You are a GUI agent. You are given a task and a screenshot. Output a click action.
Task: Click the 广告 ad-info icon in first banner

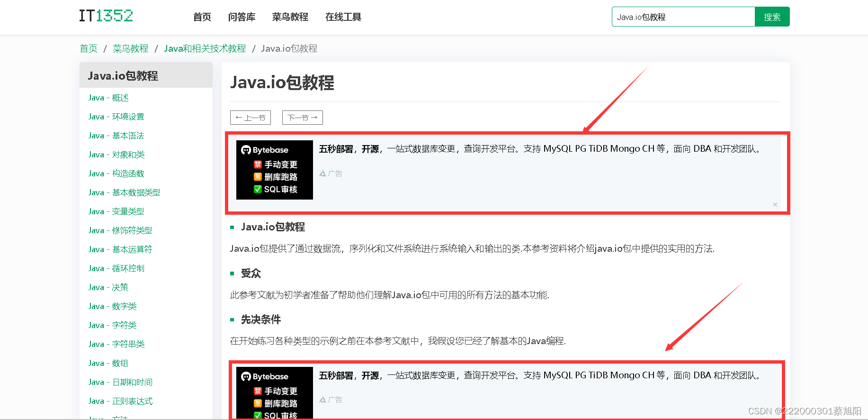tap(331, 173)
